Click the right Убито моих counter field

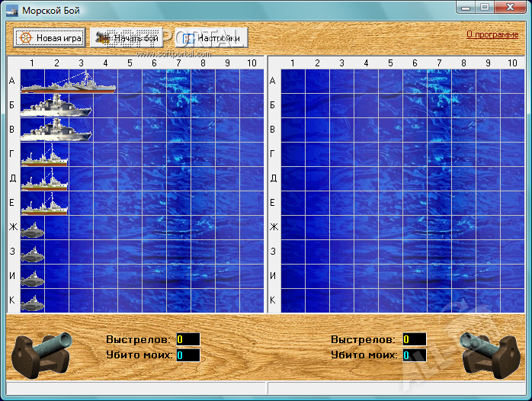tap(414, 355)
